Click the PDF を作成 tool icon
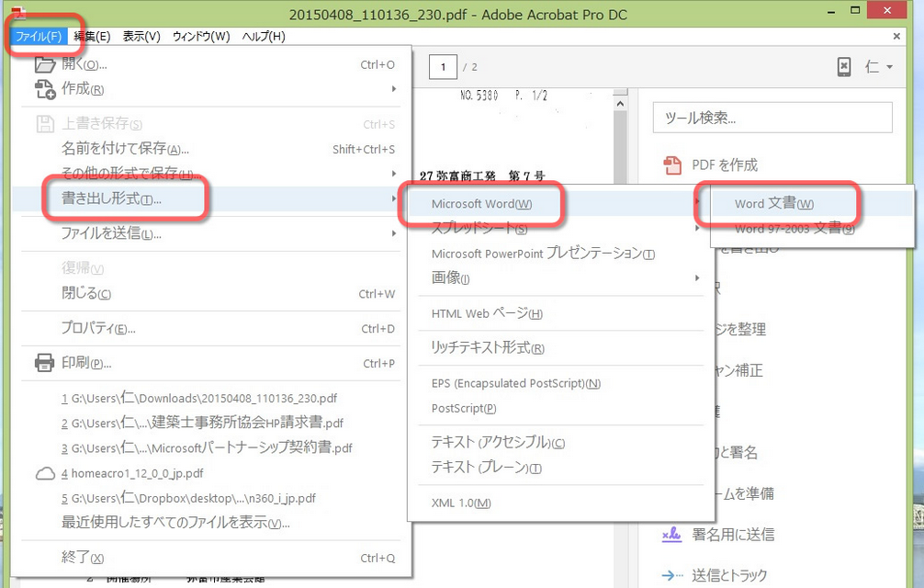This screenshot has height=588, width=924. tap(672, 165)
